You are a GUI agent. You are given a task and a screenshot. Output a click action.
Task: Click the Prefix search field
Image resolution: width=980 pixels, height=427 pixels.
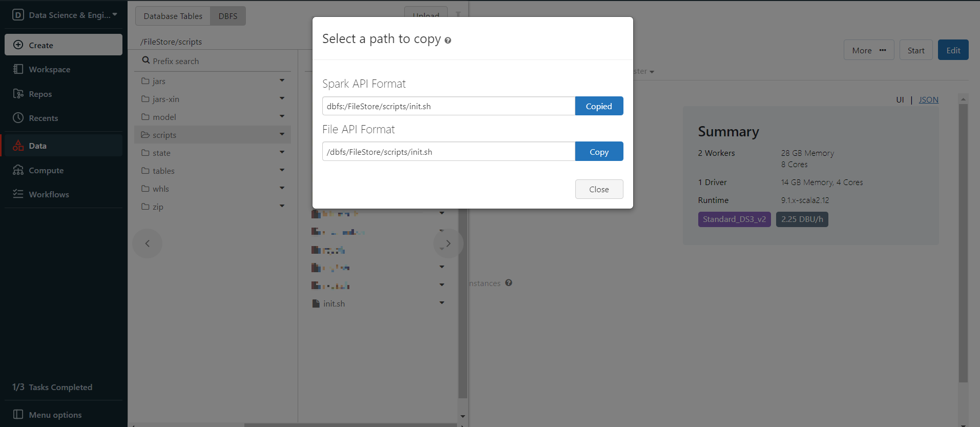pyautogui.click(x=215, y=61)
